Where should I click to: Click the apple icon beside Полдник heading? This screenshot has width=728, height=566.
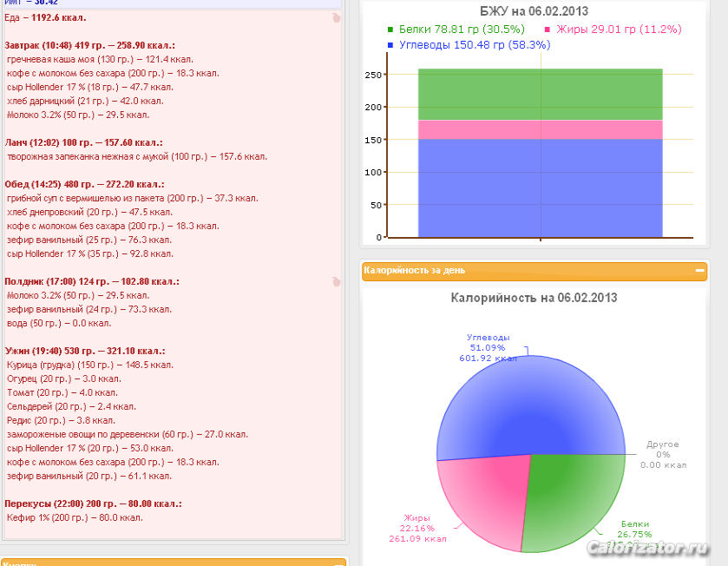click(336, 281)
